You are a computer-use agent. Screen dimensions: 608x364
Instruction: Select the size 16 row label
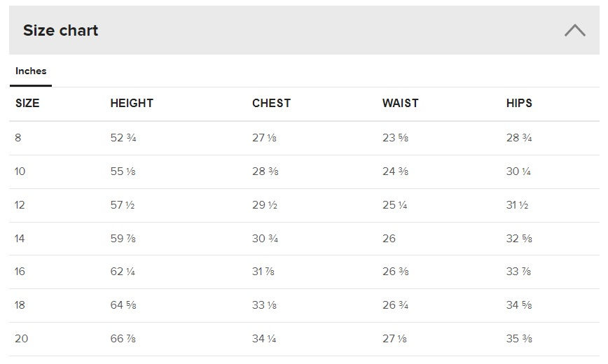pos(20,272)
